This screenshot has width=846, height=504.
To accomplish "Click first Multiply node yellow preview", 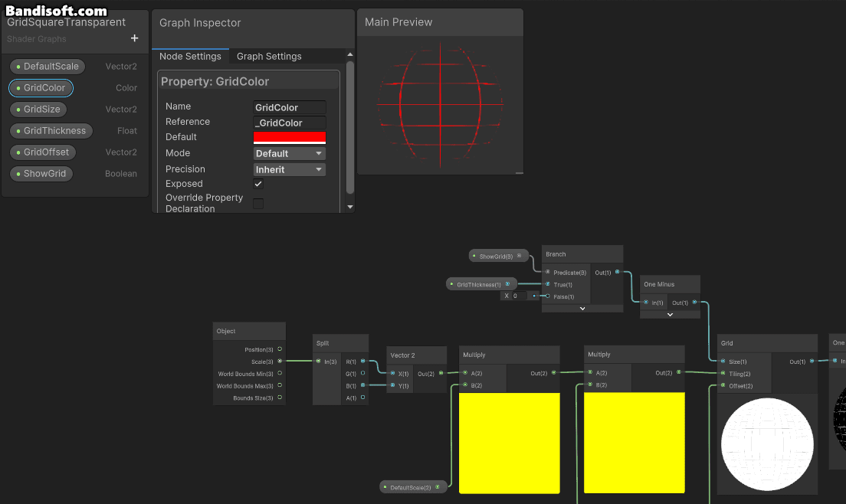I will click(x=510, y=443).
